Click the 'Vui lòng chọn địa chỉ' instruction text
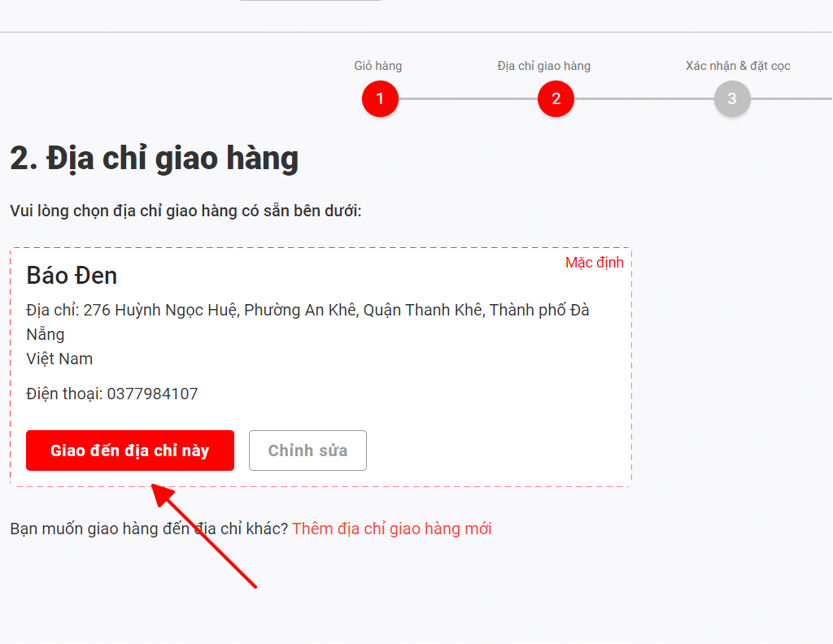The width and height of the screenshot is (833, 644). point(185,211)
